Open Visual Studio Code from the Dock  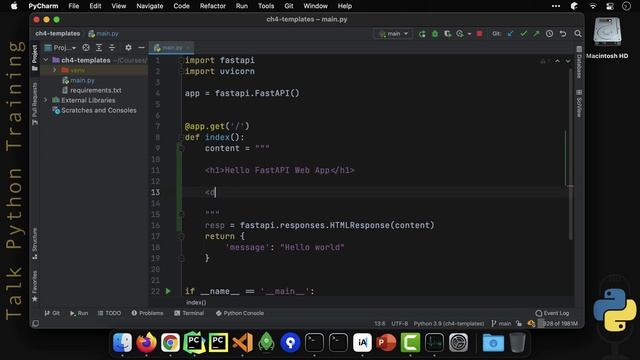tap(242, 342)
